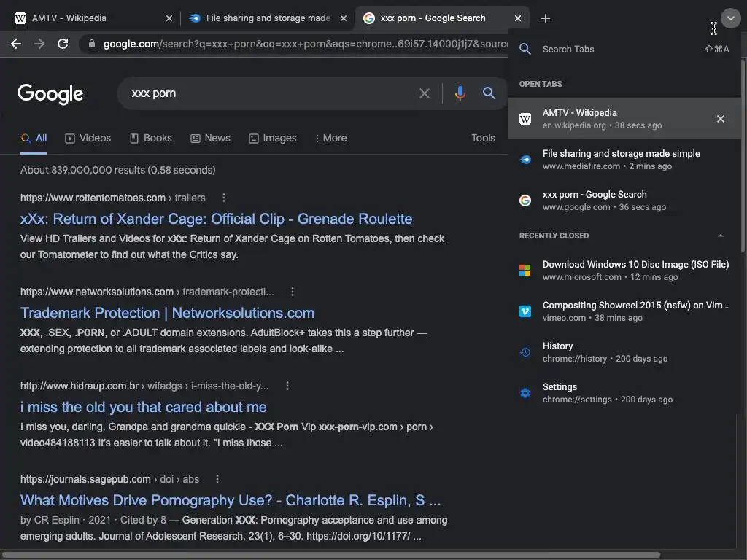The width and height of the screenshot is (747, 560).
Task: Open options menu for rottentomatoes result
Action: click(224, 198)
